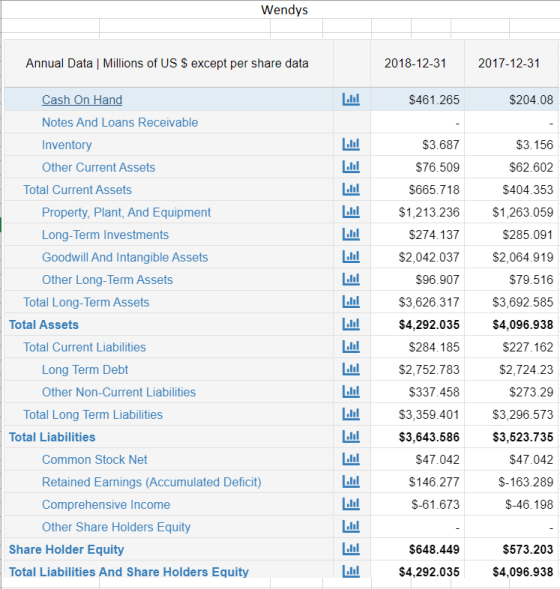The height and width of the screenshot is (589, 560).
Task: Select the Annual Data header cell
Action: [169, 63]
